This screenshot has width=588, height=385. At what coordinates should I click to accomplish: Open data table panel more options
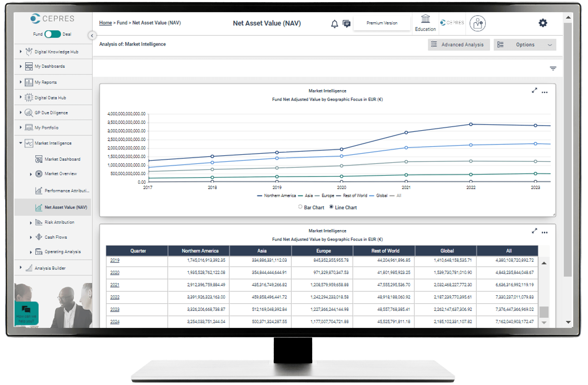pyautogui.click(x=544, y=233)
